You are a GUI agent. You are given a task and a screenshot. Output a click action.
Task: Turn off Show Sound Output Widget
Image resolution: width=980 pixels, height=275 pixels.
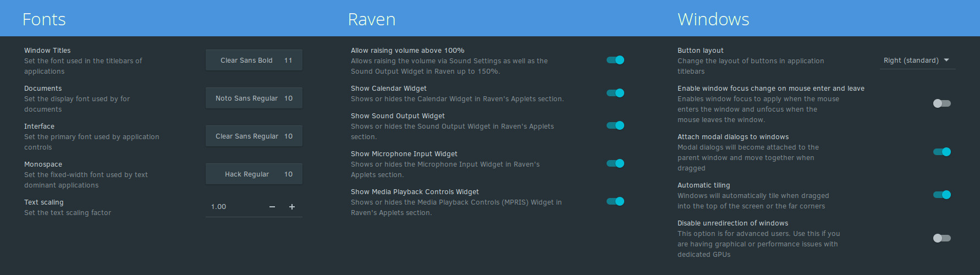[615, 125]
